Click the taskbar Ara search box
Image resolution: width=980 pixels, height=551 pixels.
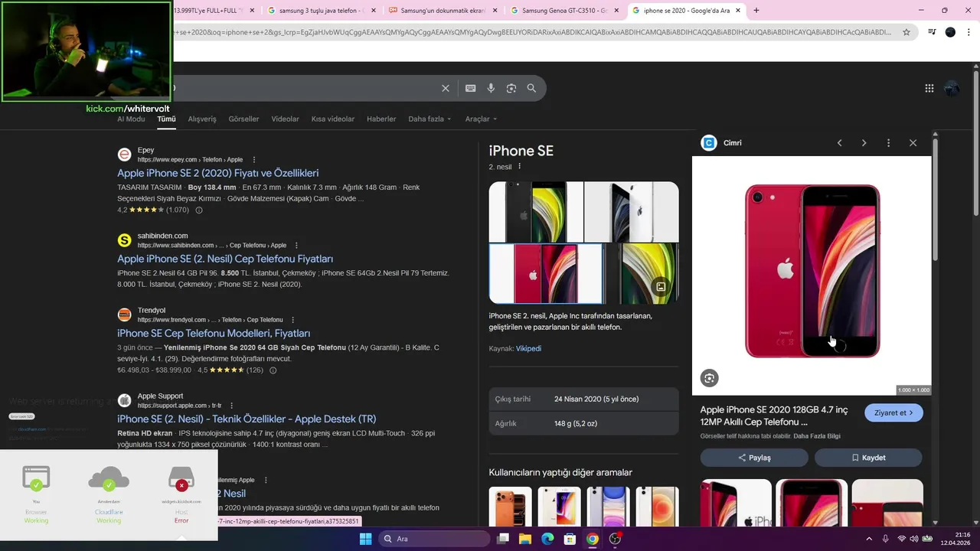pyautogui.click(x=433, y=539)
